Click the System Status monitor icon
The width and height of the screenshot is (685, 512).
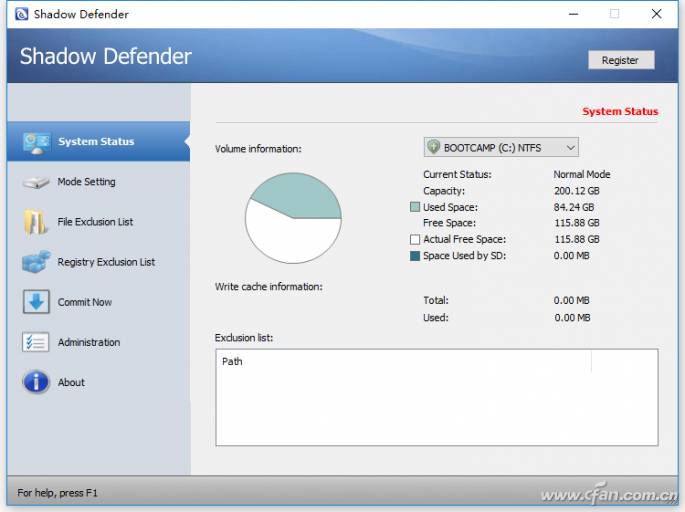click(37, 143)
